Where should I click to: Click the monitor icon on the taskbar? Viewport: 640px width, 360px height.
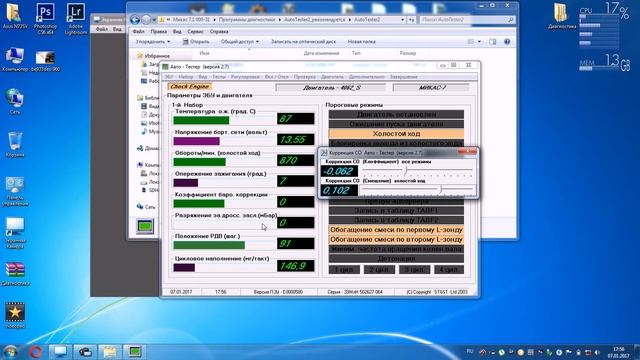pyautogui.click(x=60, y=351)
